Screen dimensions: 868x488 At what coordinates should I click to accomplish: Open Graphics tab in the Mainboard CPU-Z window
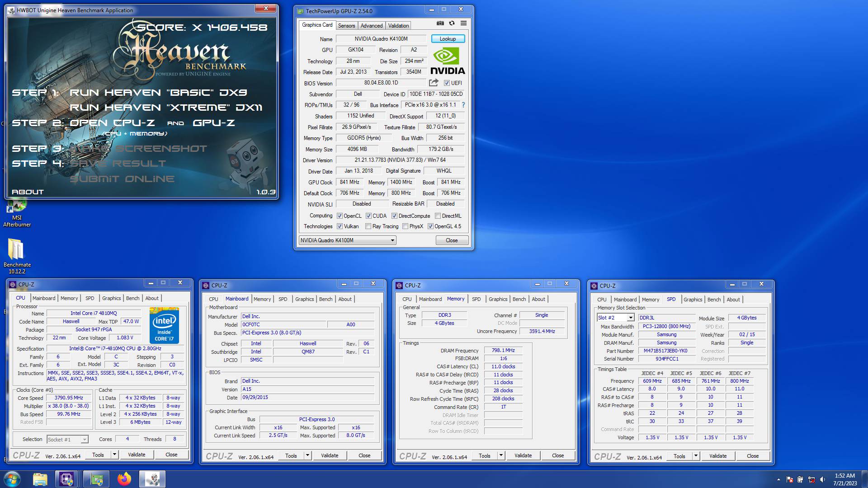[304, 299]
